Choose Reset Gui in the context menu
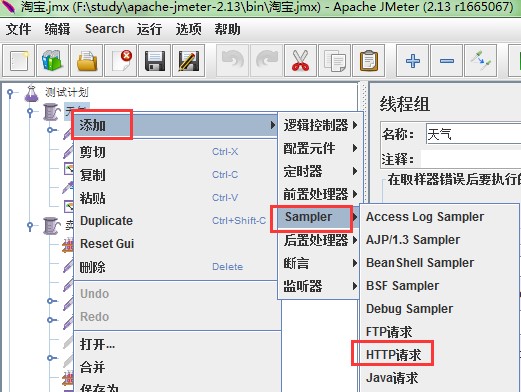 pos(176,244)
